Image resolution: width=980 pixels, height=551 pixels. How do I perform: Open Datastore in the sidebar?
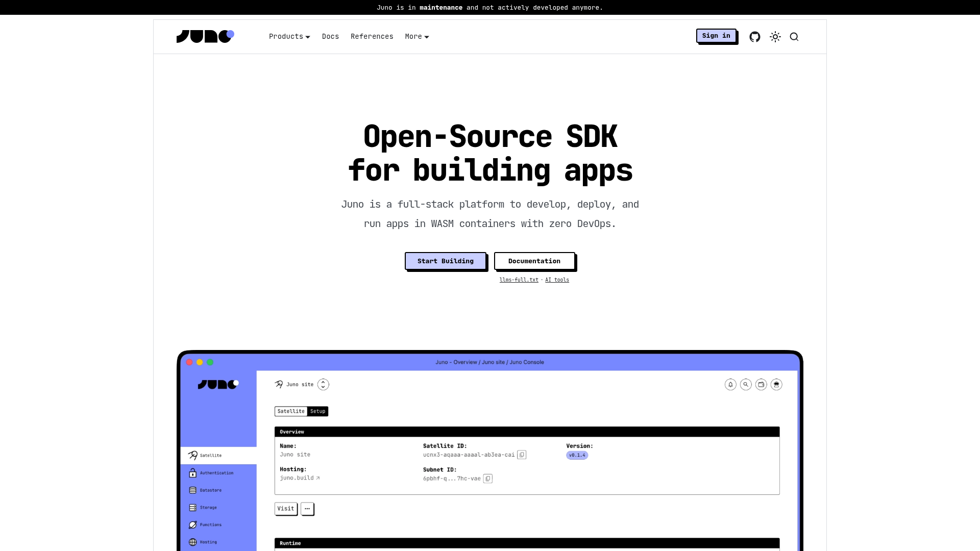pos(218,490)
